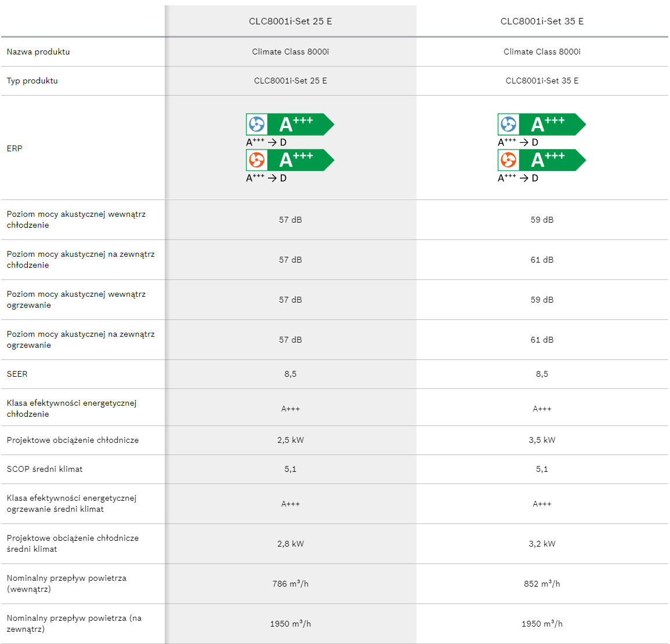The width and height of the screenshot is (670, 644).
Task: Select 1950 m³/h value for 35 E
Action: 542,624
